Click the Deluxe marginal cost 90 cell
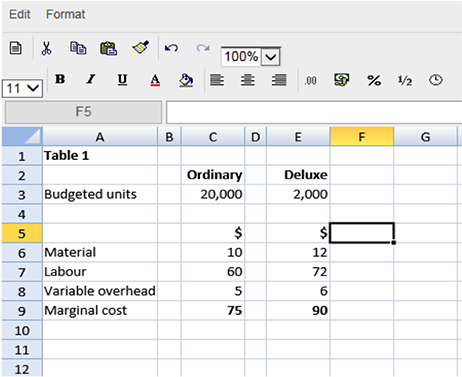This screenshot has height=377, width=462. pos(298,311)
